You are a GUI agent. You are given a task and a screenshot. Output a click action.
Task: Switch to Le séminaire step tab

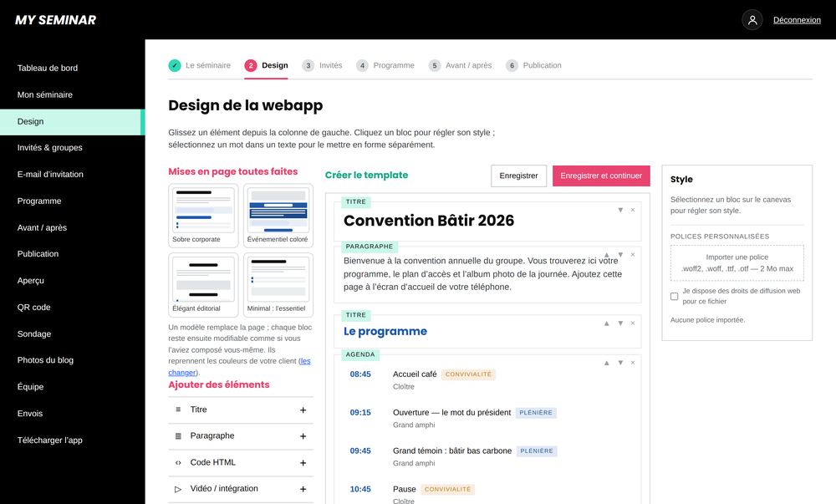pos(200,65)
